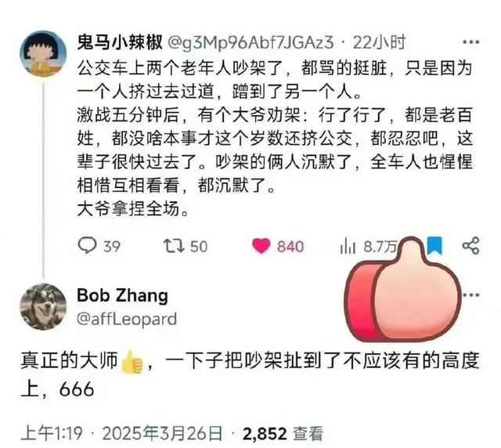The width and height of the screenshot is (501, 448).
Task: Open the original tweet's three-dot more menu
Action: 471,42
